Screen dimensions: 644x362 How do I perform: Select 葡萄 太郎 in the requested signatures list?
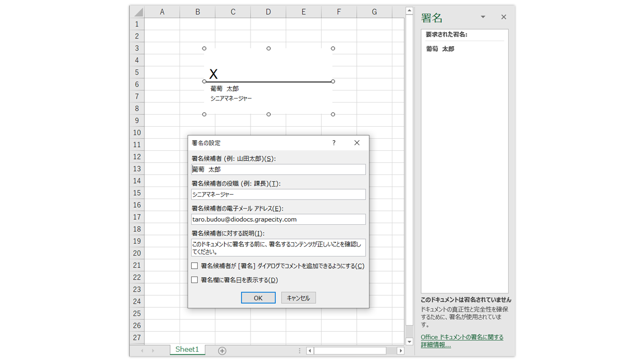click(440, 49)
